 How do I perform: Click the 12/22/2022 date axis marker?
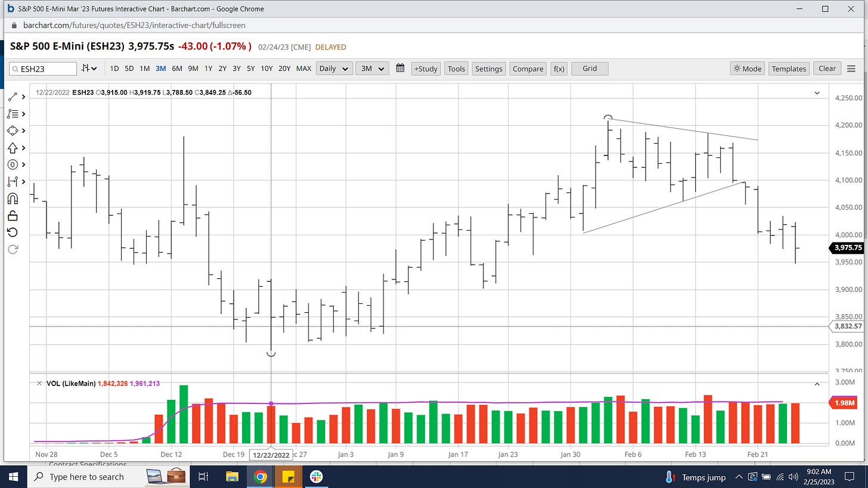[x=271, y=455]
